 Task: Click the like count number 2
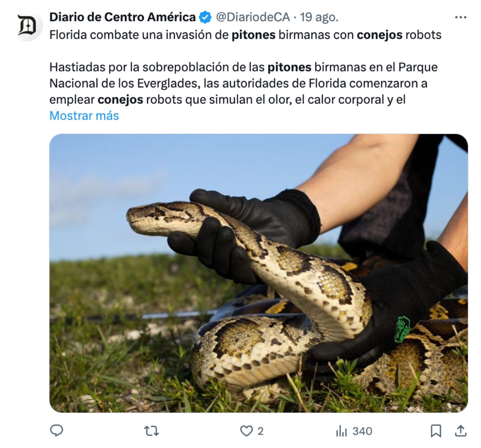pyautogui.click(x=260, y=431)
